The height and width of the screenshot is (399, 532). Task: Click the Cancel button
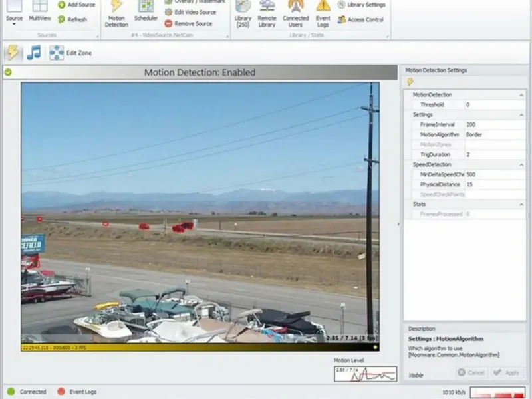click(x=471, y=372)
